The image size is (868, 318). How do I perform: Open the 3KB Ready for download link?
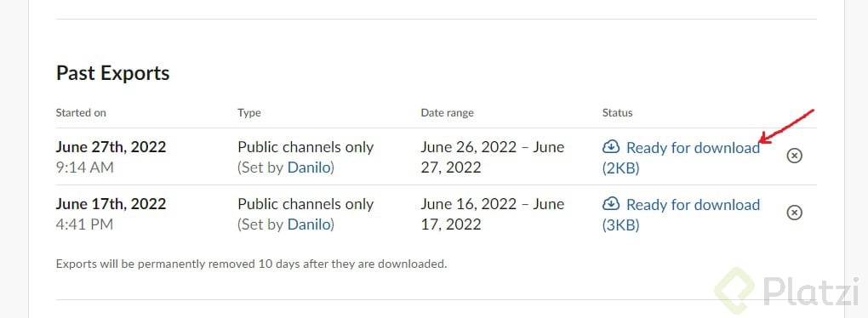(x=681, y=214)
